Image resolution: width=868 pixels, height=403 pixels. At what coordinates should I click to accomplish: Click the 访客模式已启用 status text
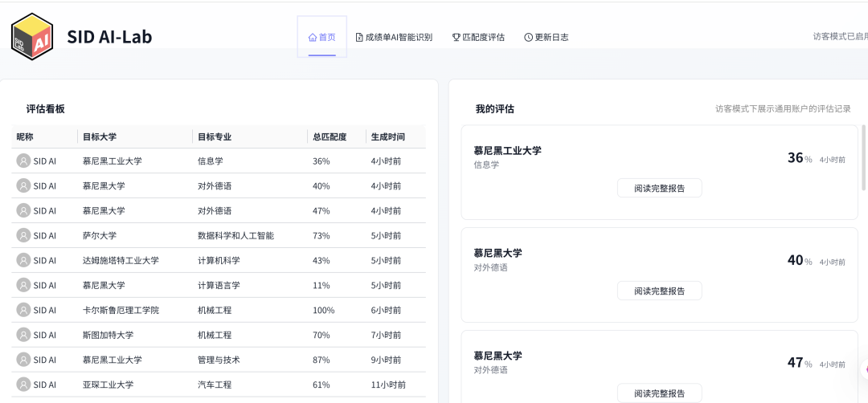(x=841, y=36)
